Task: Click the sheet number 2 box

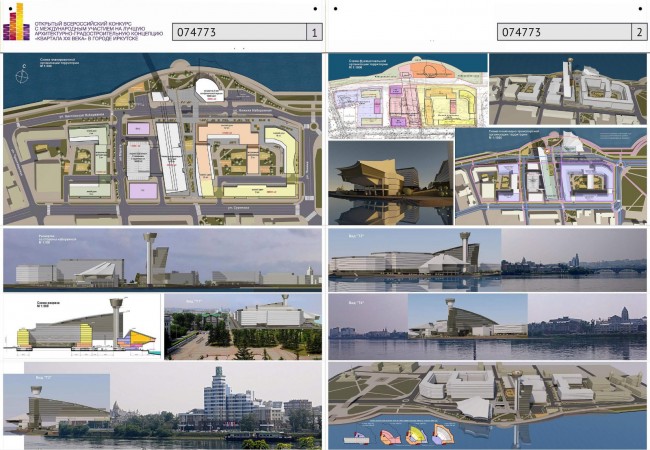Action: (639, 32)
